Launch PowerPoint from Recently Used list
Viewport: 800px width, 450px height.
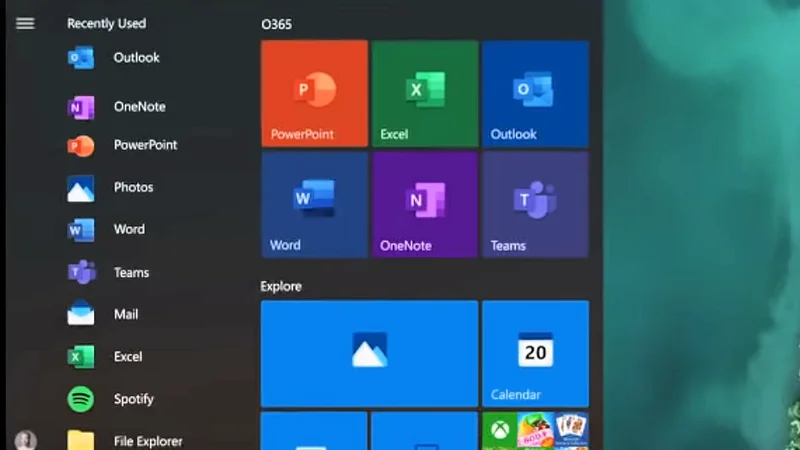[122, 145]
